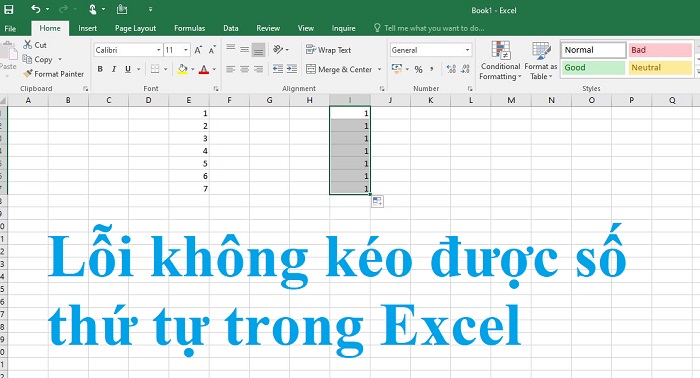The width and height of the screenshot is (700, 378).
Task: Apply Comma Style
Action: pos(432,69)
